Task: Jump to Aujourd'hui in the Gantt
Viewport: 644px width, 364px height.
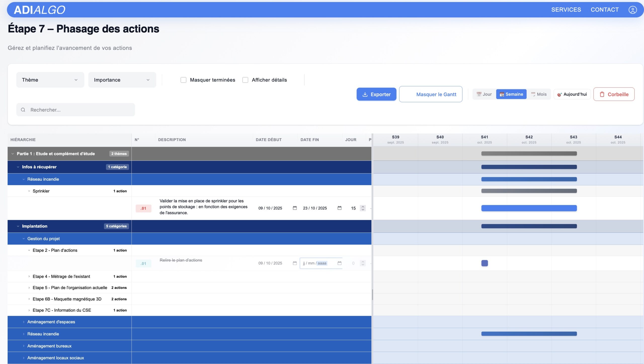Action: pos(572,94)
